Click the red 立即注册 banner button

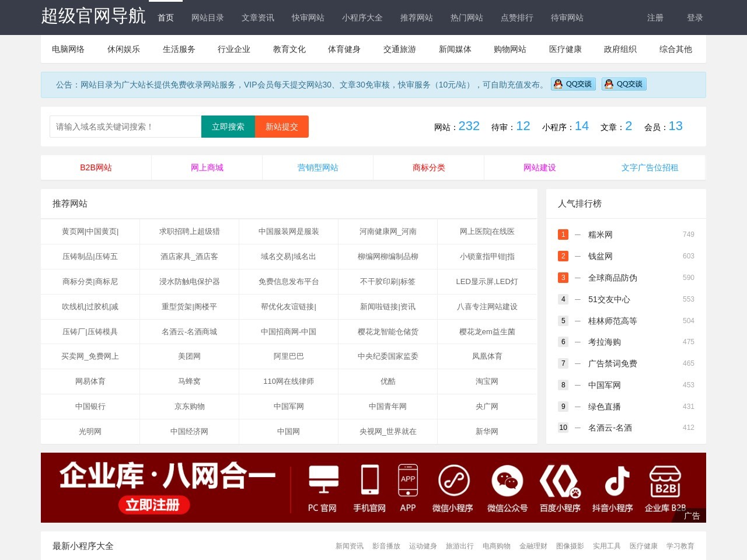[x=154, y=505]
